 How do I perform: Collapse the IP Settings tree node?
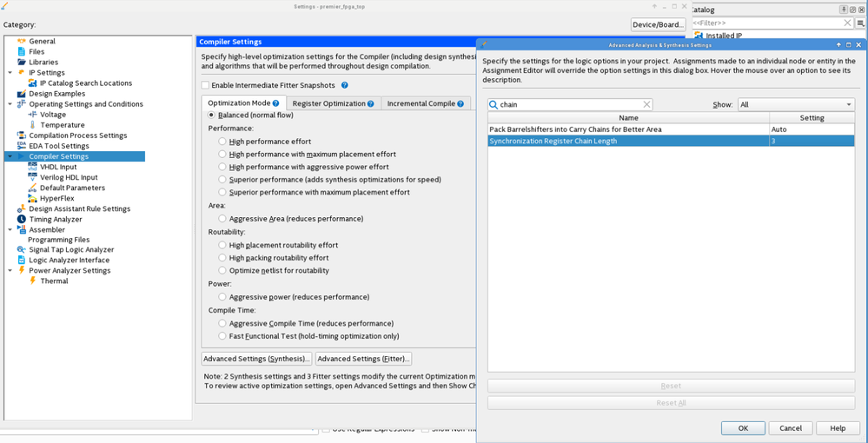point(10,73)
